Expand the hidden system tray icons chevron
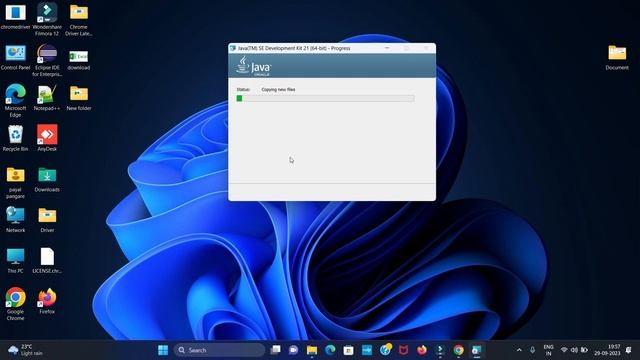Screen dimensions: 640x360 tap(519, 350)
